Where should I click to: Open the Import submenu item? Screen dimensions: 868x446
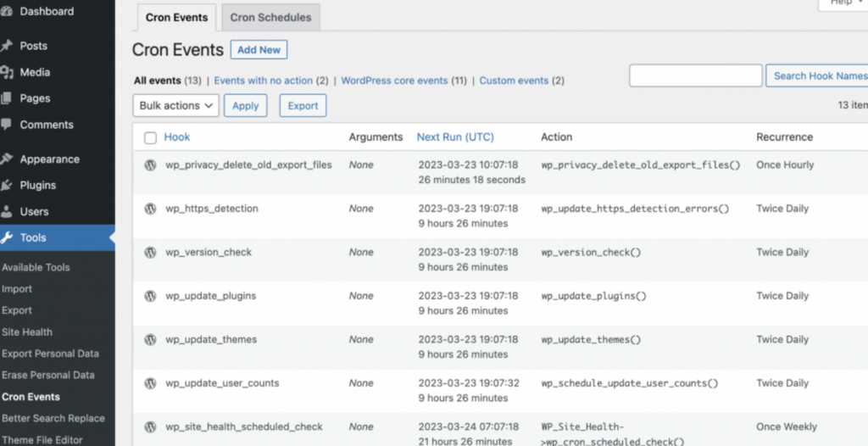pyautogui.click(x=17, y=288)
